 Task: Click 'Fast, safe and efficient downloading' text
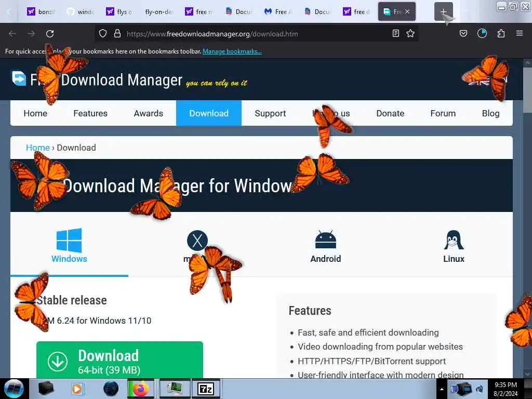368,332
